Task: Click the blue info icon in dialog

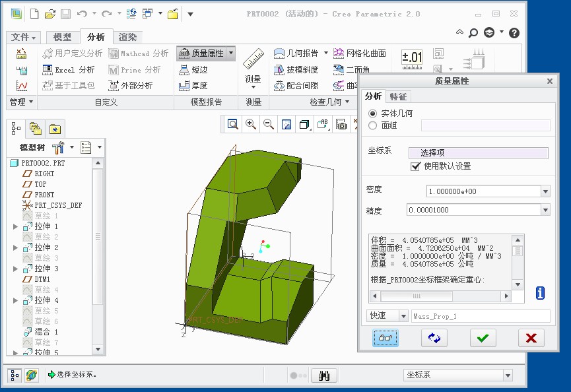Action: (540, 293)
